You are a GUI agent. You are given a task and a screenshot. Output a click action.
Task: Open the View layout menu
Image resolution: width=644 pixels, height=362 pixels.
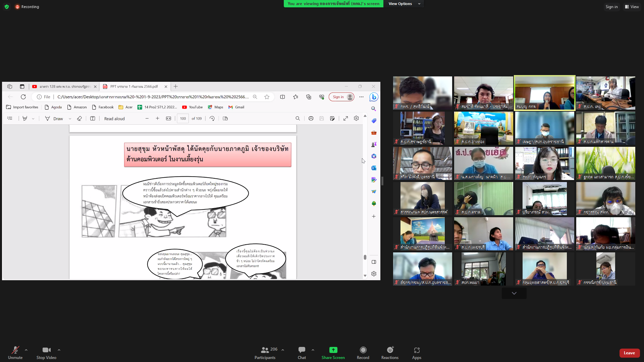(x=632, y=7)
